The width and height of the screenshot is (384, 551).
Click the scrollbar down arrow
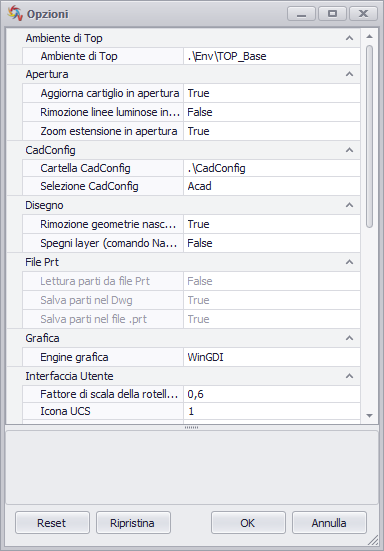coord(369,416)
